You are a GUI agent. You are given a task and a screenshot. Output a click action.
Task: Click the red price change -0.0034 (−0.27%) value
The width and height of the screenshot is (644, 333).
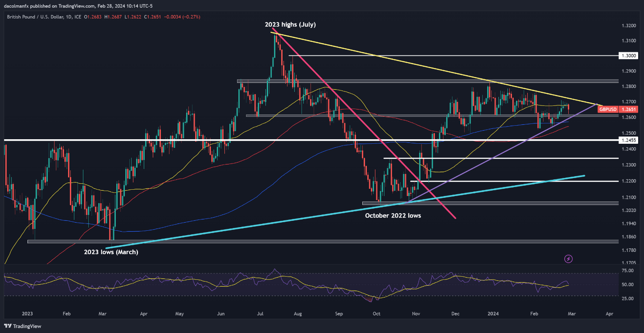pyautogui.click(x=183, y=17)
